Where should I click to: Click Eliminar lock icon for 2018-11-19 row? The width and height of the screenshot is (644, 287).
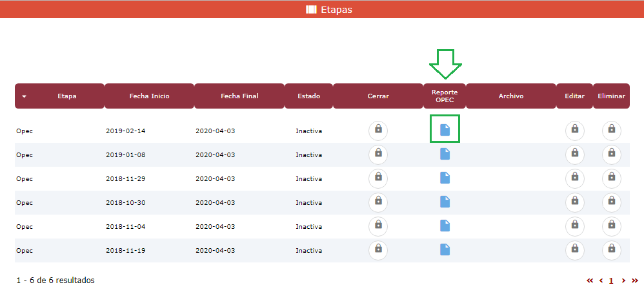click(x=611, y=250)
